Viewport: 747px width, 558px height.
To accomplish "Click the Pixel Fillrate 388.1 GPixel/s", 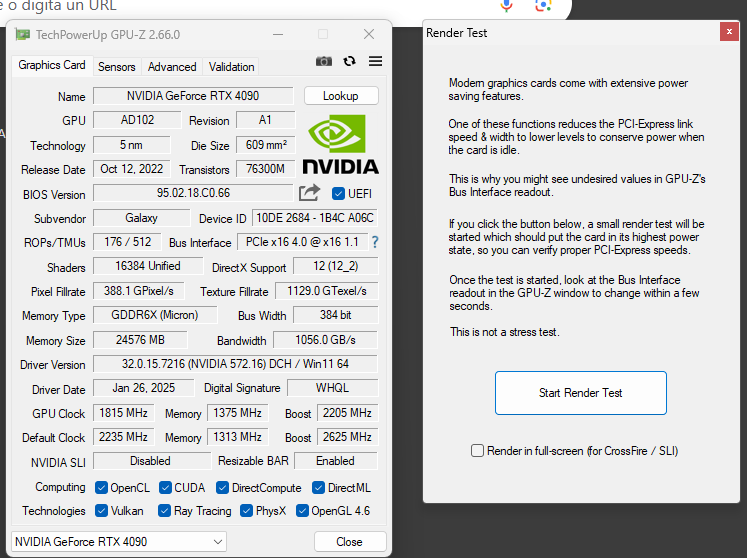I will [x=139, y=291].
